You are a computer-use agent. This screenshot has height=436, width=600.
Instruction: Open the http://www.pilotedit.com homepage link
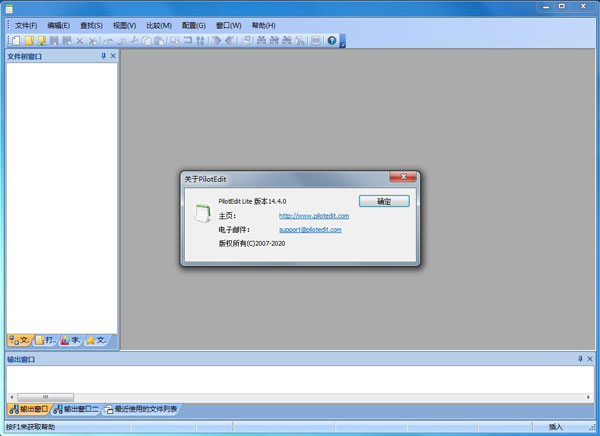314,216
